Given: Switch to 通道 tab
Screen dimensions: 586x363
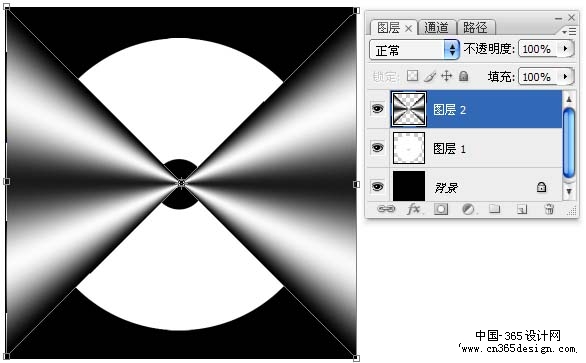Looking at the screenshot, I should pos(437,27).
